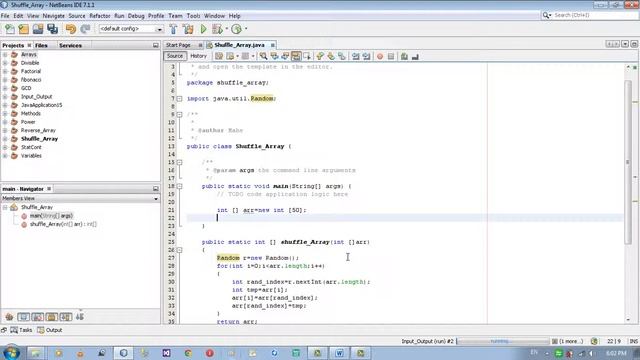Select main(String[] args) in Navigator

[51, 216]
